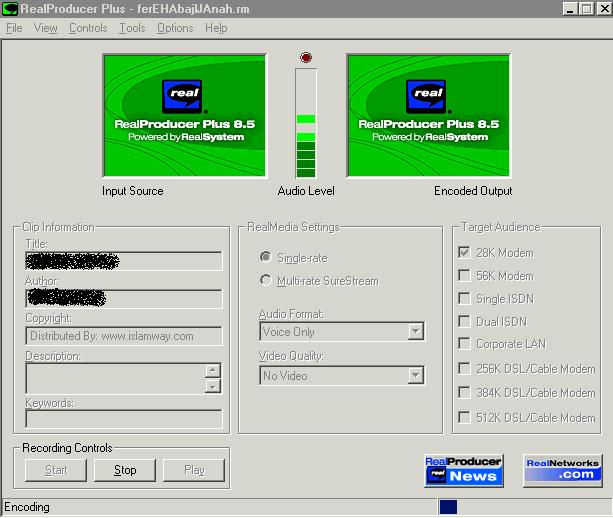The width and height of the screenshot is (613, 518).
Task: Click the Description scroll down arrow
Action: tap(213, 386)
